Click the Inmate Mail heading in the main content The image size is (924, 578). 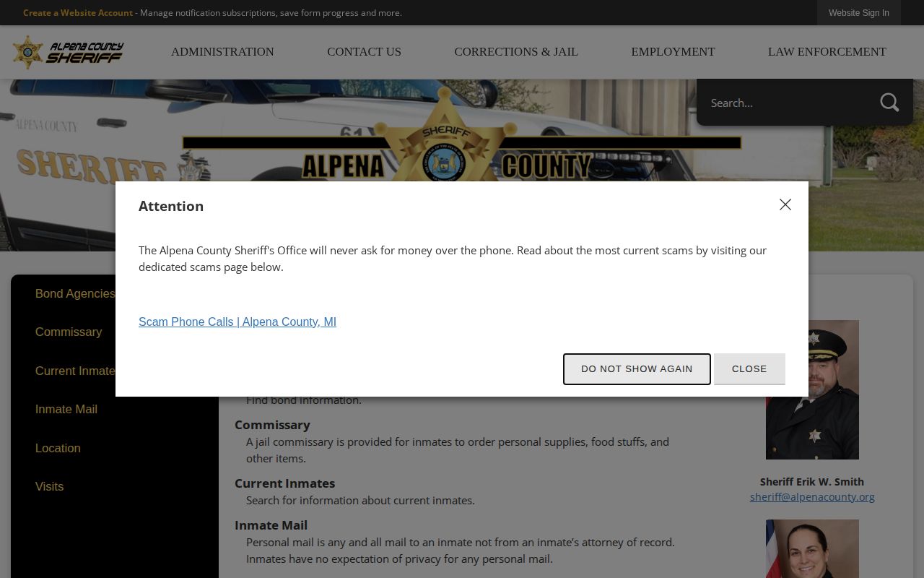point(271,525)
